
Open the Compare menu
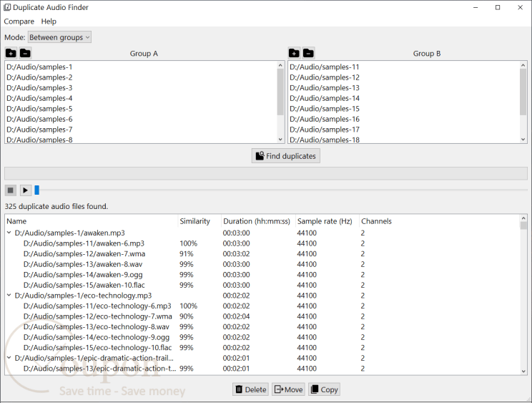coord(19,21)
